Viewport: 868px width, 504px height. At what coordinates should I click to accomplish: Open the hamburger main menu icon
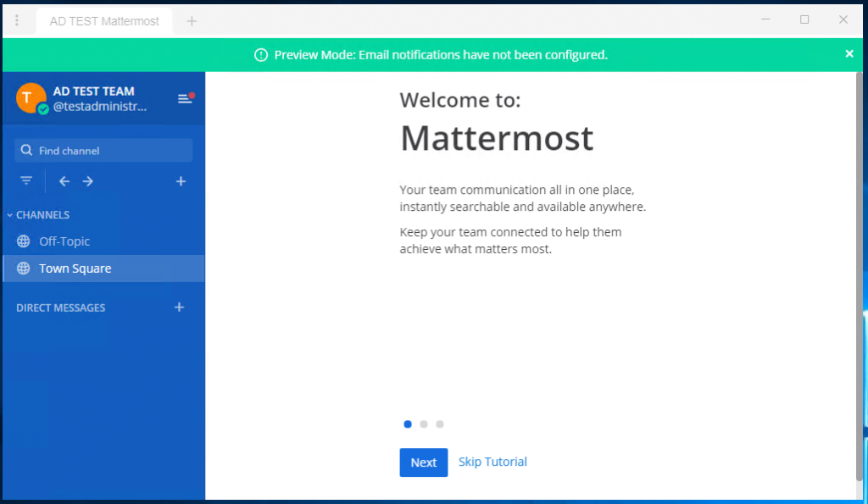[185, 98]
